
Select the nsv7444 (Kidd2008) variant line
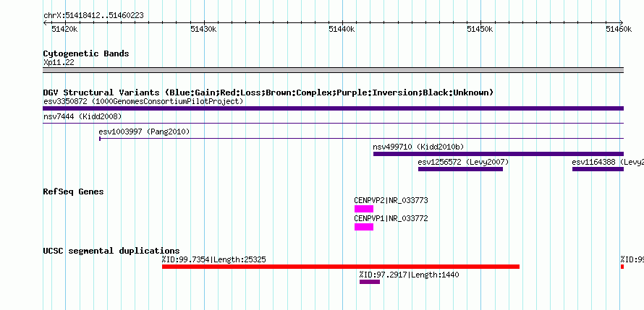point(333,123)
